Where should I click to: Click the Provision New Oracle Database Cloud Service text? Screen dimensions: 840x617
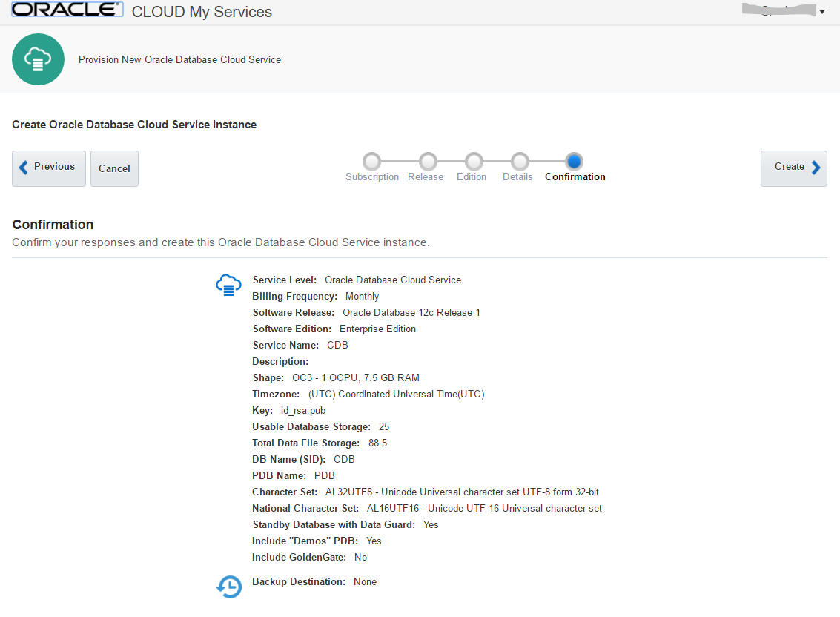[x=180, y=59]
